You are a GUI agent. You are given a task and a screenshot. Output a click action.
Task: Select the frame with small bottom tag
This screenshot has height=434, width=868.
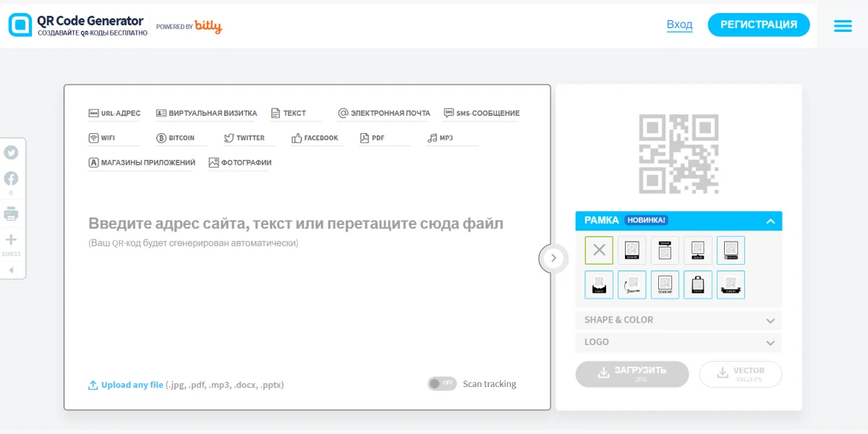tap(698, 250)
